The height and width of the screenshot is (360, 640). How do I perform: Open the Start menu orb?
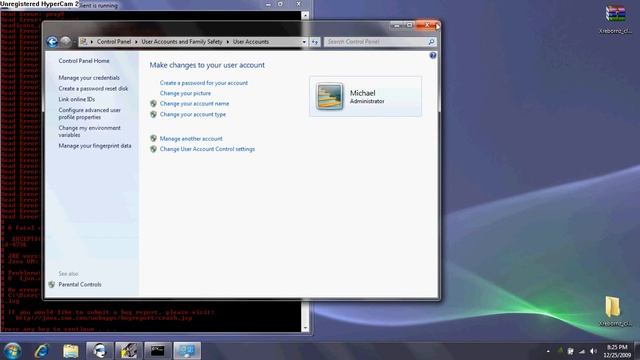coord(12,351)
